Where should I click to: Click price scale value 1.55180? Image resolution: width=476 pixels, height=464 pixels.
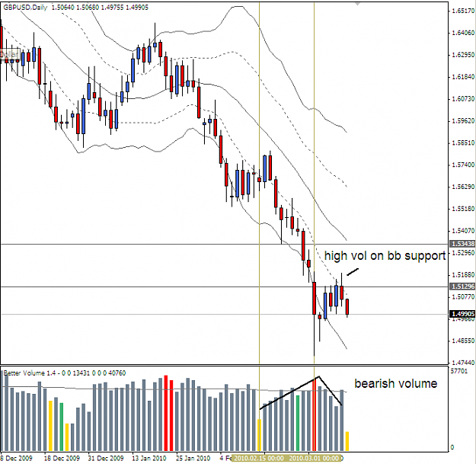(463, 209)
